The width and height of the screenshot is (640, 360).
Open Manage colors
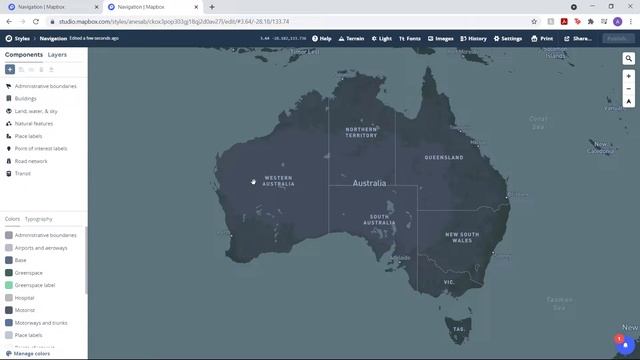[28, 353]
